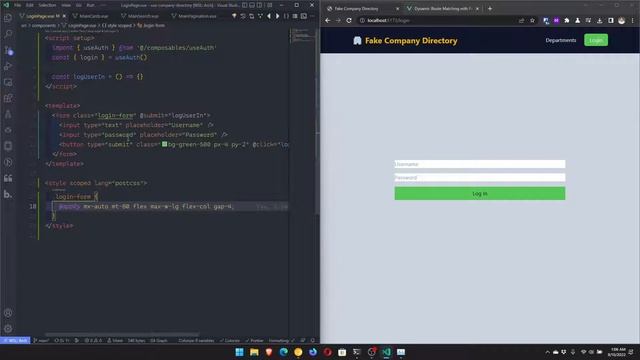Open the browser three-dot menu

click(x=633, y=20)
